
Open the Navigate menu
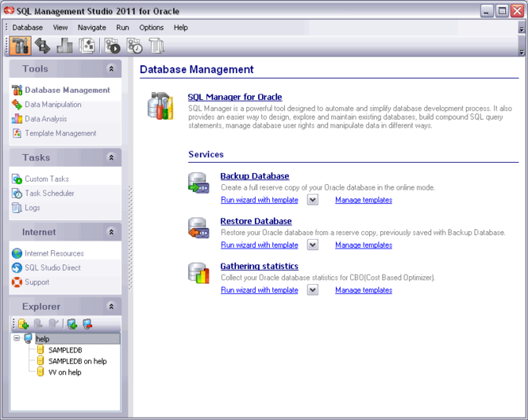[91, 28]
